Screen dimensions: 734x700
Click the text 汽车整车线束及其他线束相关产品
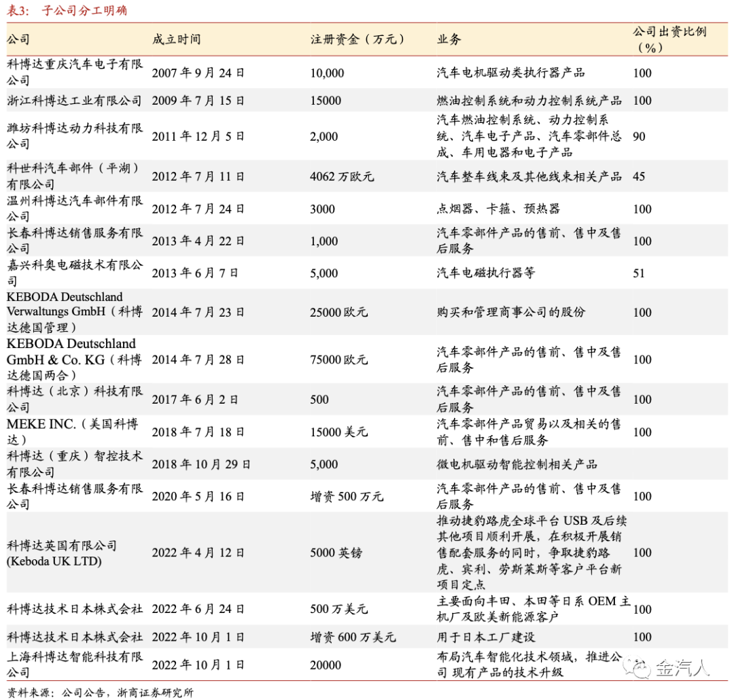529,177
